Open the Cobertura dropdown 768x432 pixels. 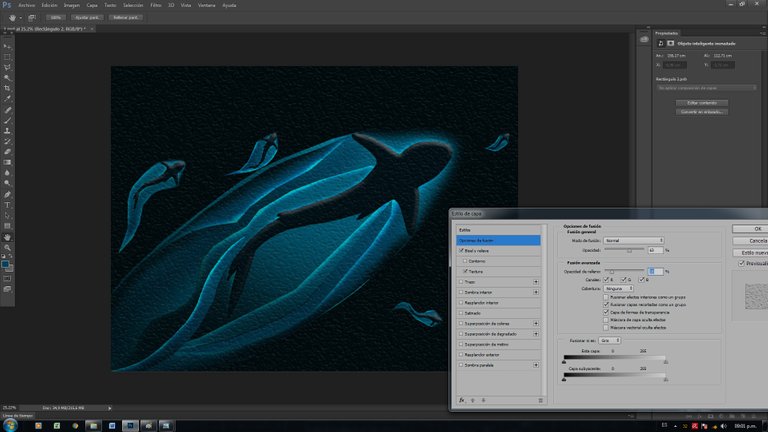[620, 288]
